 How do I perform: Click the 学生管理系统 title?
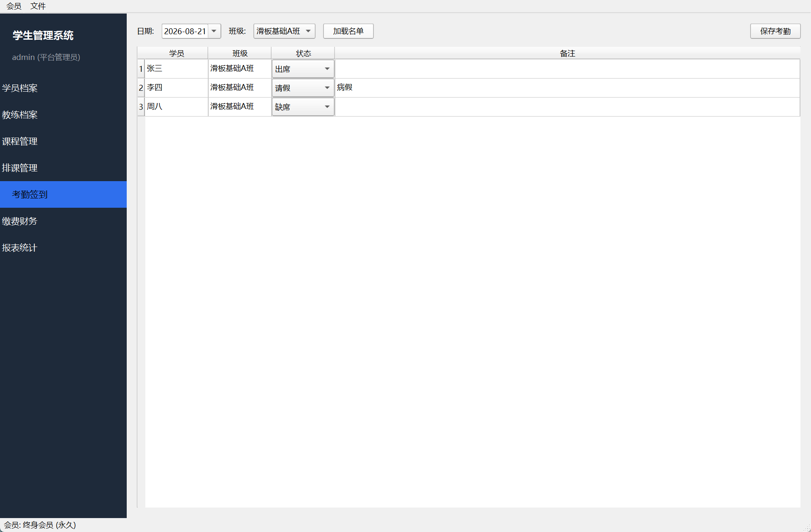(43, 35)
